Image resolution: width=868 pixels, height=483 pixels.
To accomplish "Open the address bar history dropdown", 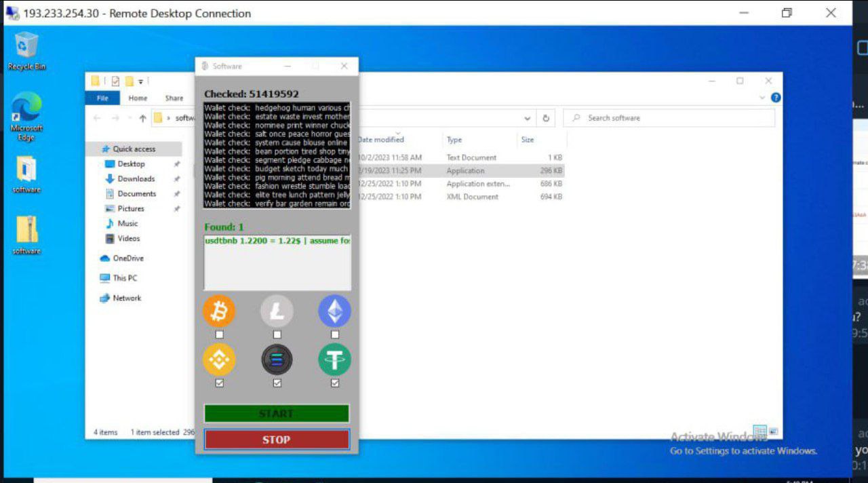I will [x=528, y=118].
